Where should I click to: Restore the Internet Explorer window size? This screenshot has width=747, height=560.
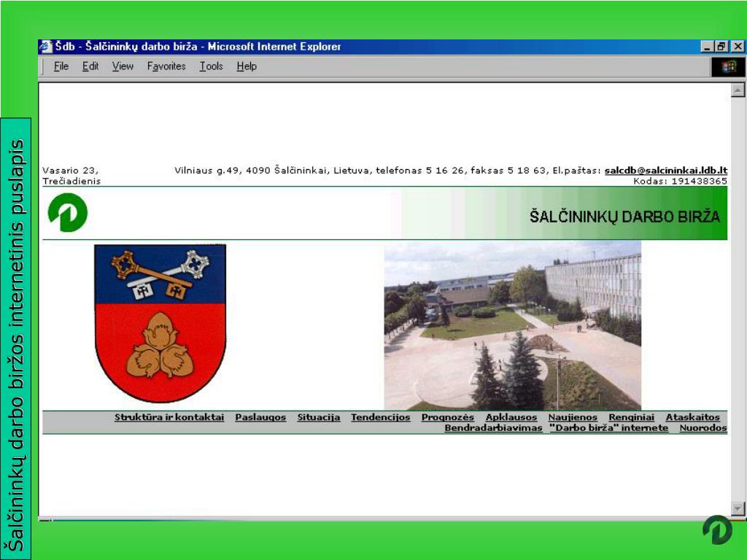click(721, 47)
